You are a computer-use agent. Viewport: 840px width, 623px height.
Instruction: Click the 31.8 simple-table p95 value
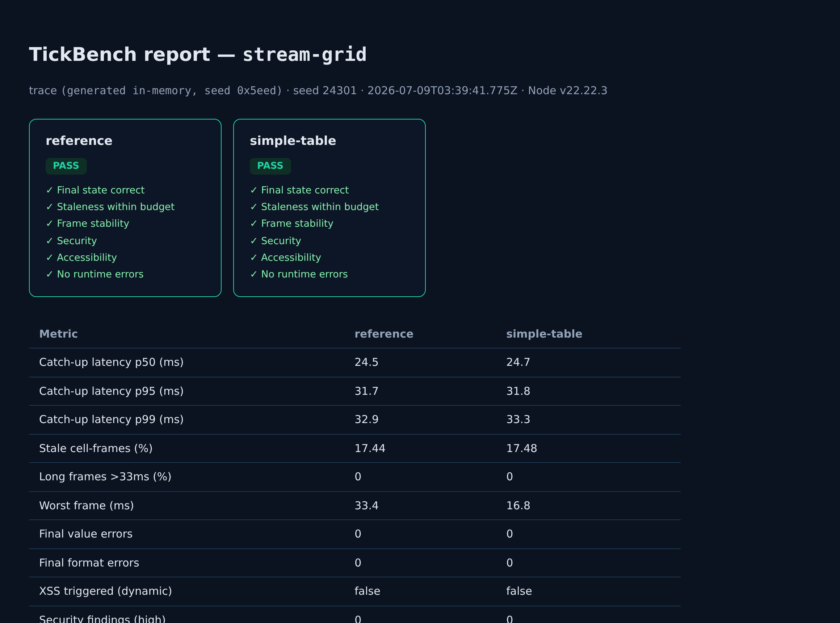point(518,391)
